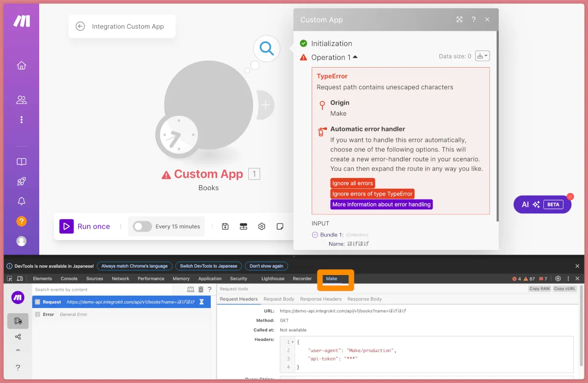Collapse the Operation 1 section
The width and height of the screenshot is (588, 383).
click(355, 57)
